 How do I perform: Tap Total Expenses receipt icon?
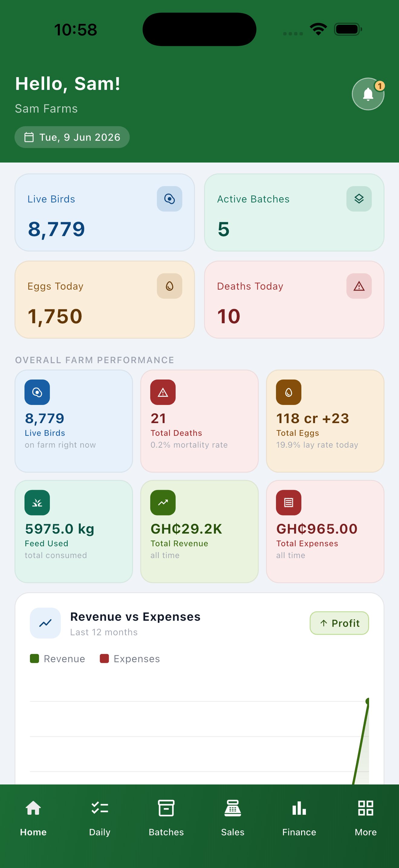tap(289, 503)
